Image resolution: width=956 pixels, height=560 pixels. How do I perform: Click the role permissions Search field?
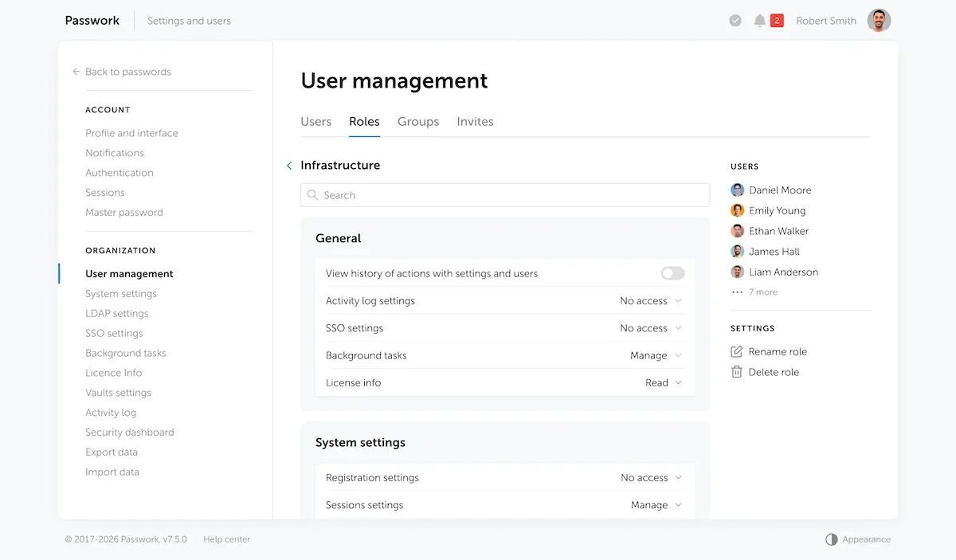pyautogui.click(x=505, y=195)
